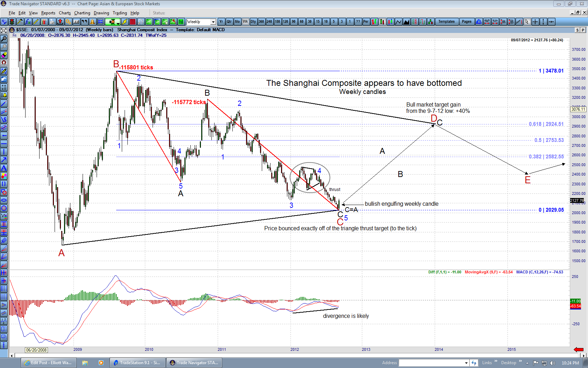Toggle the 60 minute timeframe button

(302, 22)
